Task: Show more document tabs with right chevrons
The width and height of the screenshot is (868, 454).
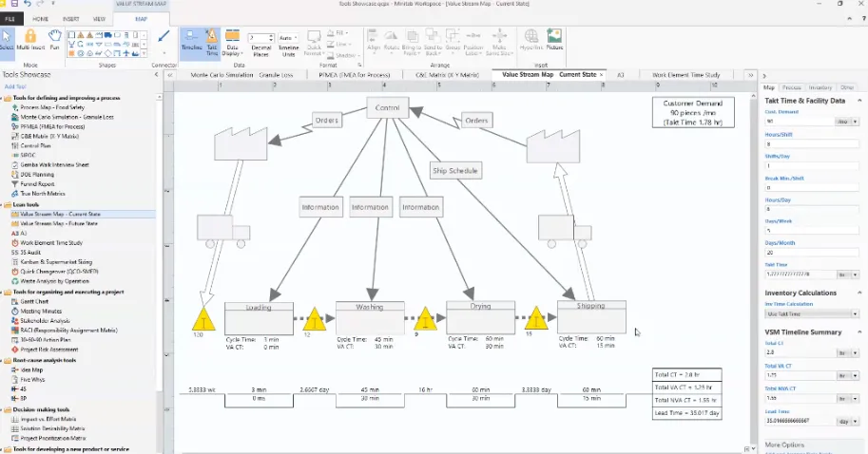Action: point(751,75)
